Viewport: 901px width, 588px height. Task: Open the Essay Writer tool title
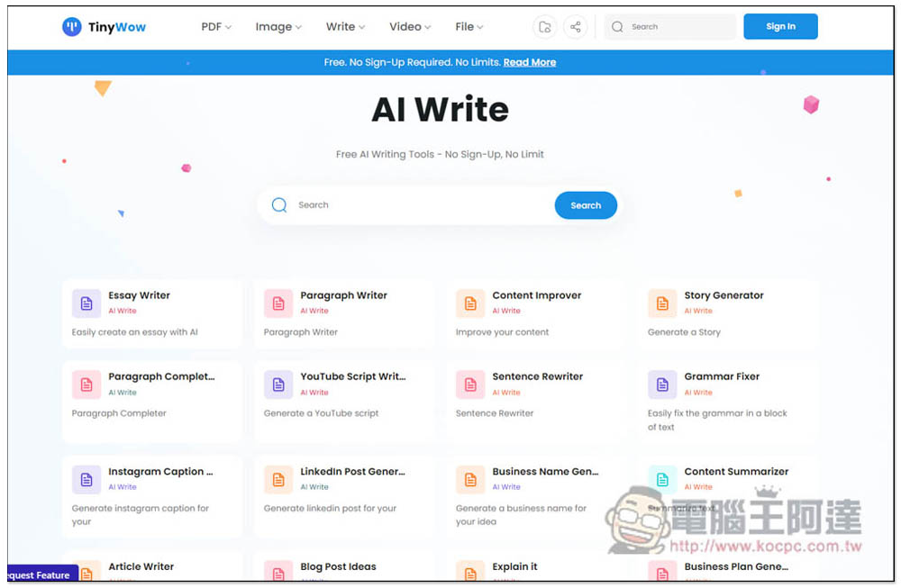pos(139,295)
